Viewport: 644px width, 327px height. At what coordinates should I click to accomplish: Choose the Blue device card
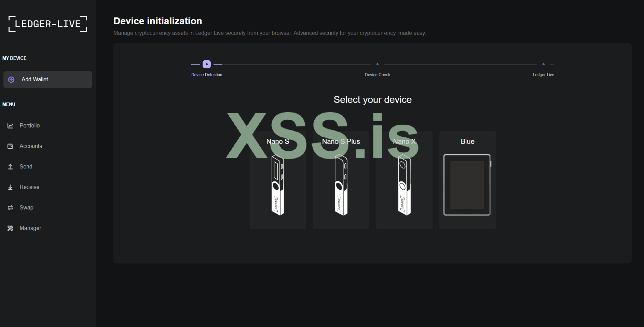(x=467, y=180)
